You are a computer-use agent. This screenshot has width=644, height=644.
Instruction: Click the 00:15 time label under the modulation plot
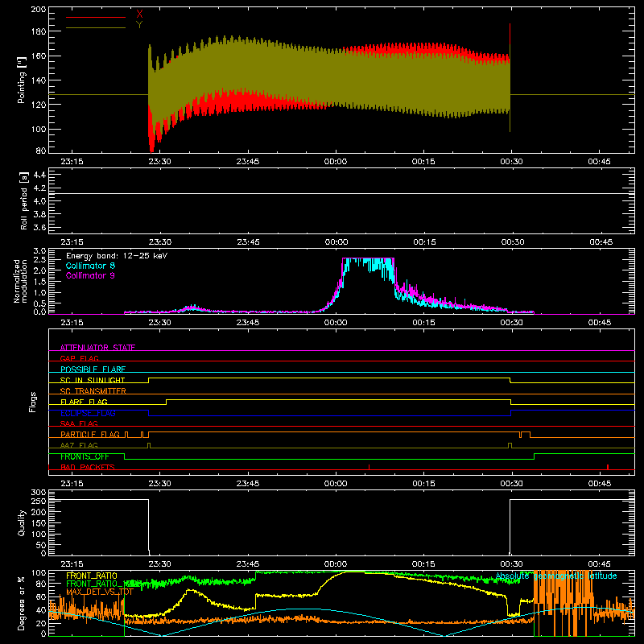(x=424, y=323)
